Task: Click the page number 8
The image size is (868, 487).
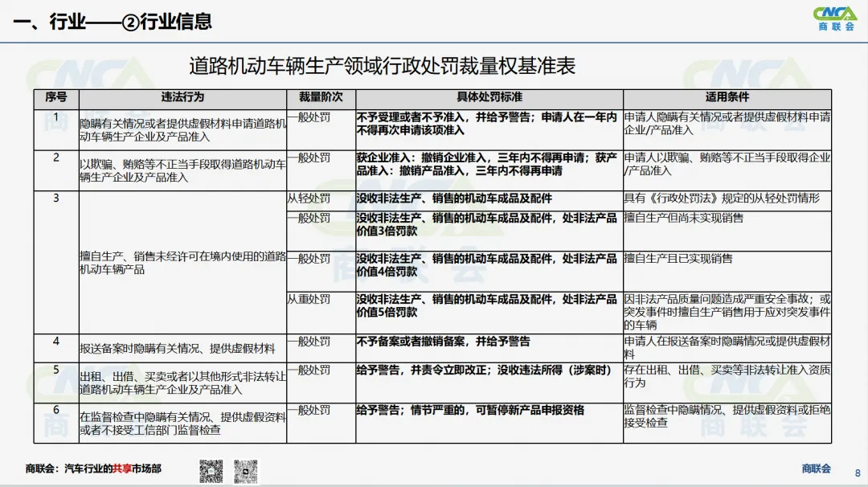Action: pyautogui.click(x=858, y=473)
